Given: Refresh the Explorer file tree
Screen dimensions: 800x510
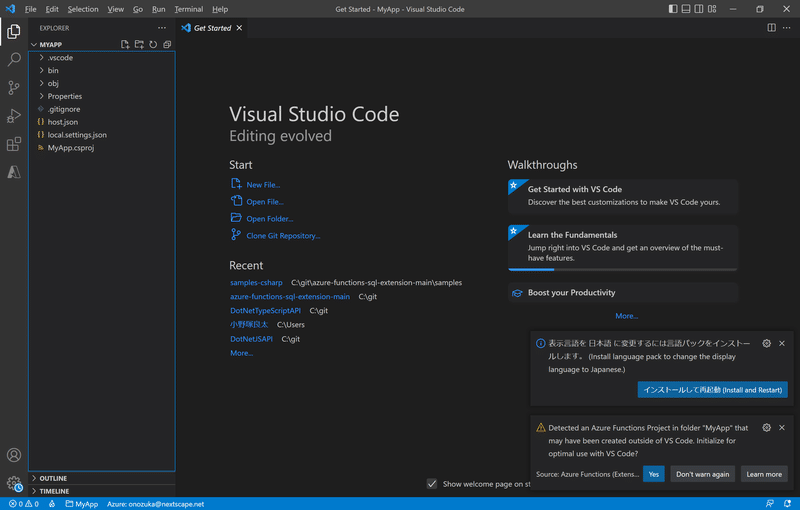Looking at the screenshot, I should (x=153, y=44).
